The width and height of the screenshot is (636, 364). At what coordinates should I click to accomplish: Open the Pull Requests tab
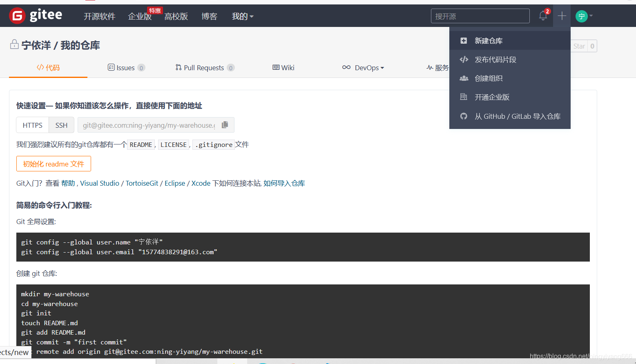click(x=205, y=68)
